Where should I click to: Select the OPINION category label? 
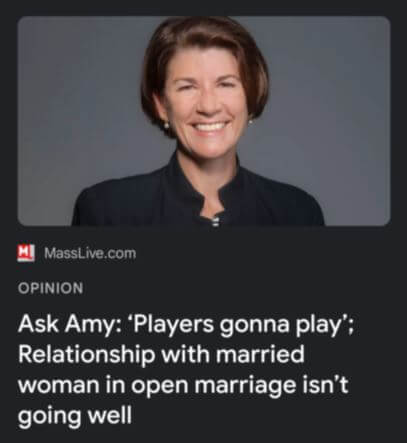[51, 288]
